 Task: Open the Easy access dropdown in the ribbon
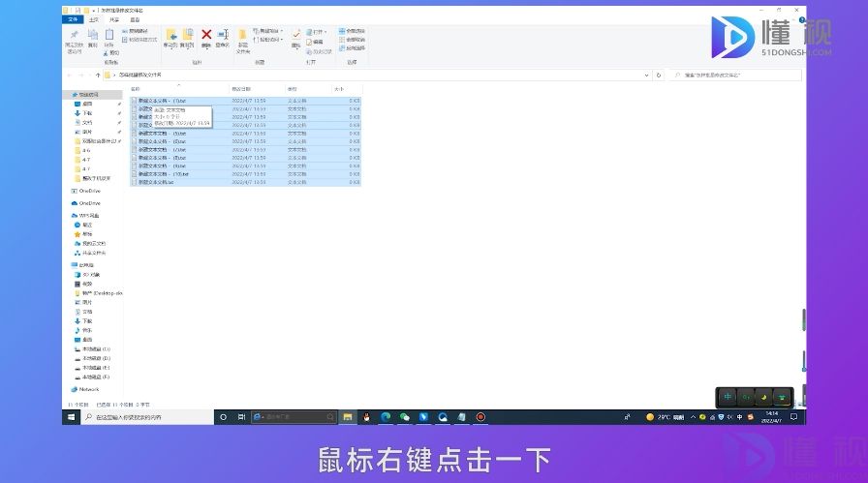tap(268, 40)
